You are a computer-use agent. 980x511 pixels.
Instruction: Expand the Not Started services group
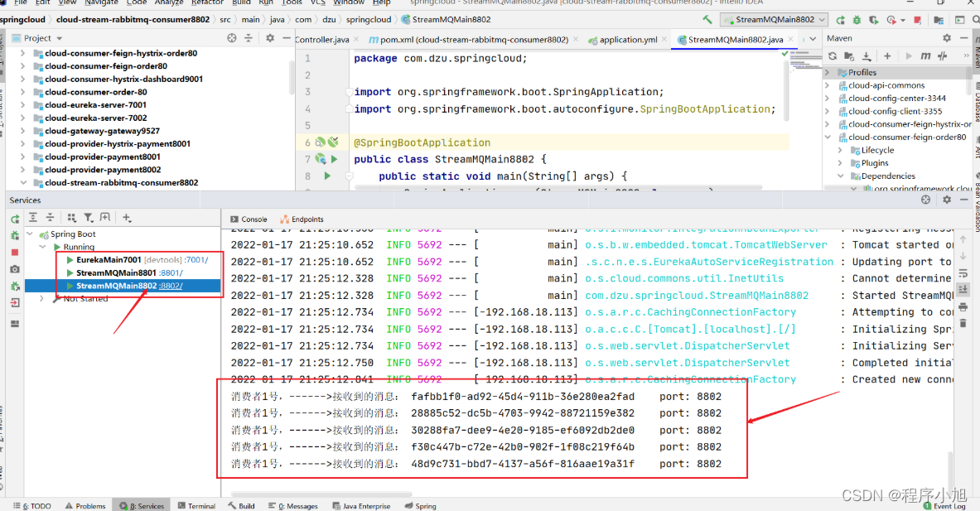[42, 299]
